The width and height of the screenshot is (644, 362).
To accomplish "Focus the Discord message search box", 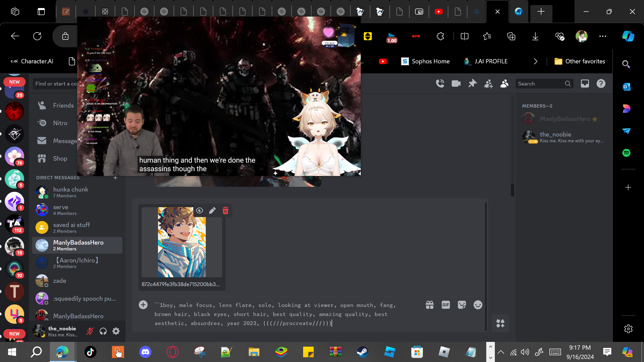I will click(x=544, y=84).
